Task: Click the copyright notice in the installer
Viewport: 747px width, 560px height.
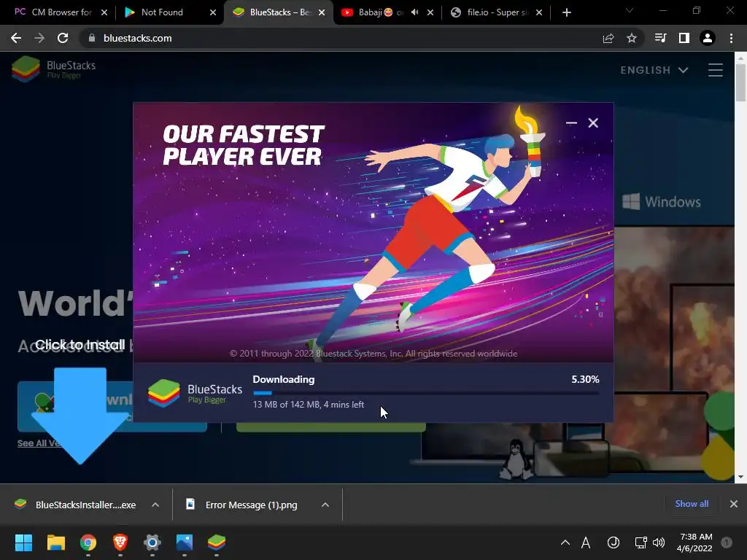Action: (x=373, y=354)
